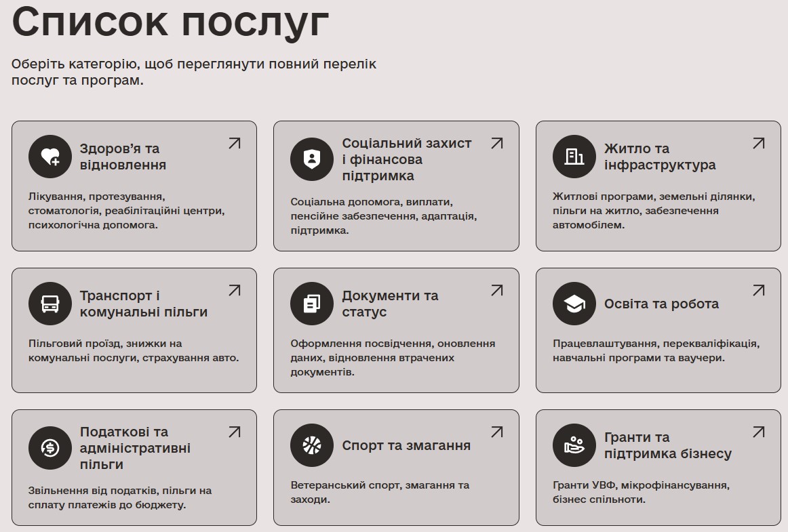Viewport: 788px width, 532px height.
Task: Click the hand with coins icon for Гранти
Action: coord(574,445)
